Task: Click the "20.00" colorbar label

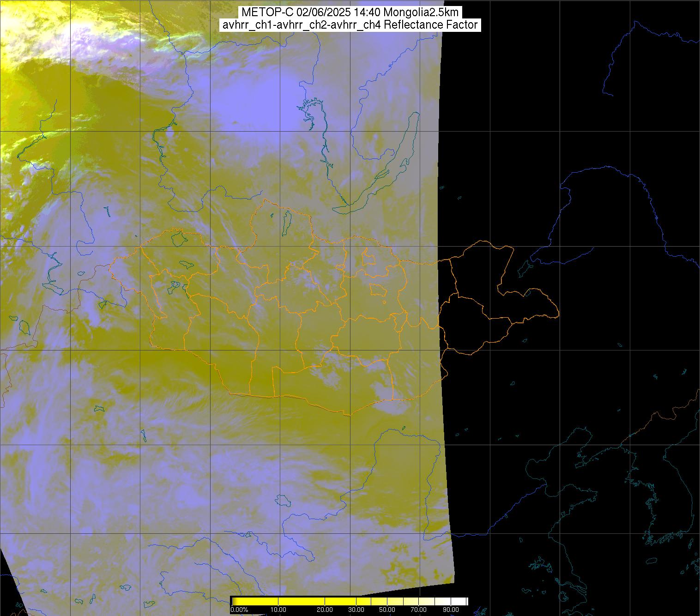Action: coord(325,610)
